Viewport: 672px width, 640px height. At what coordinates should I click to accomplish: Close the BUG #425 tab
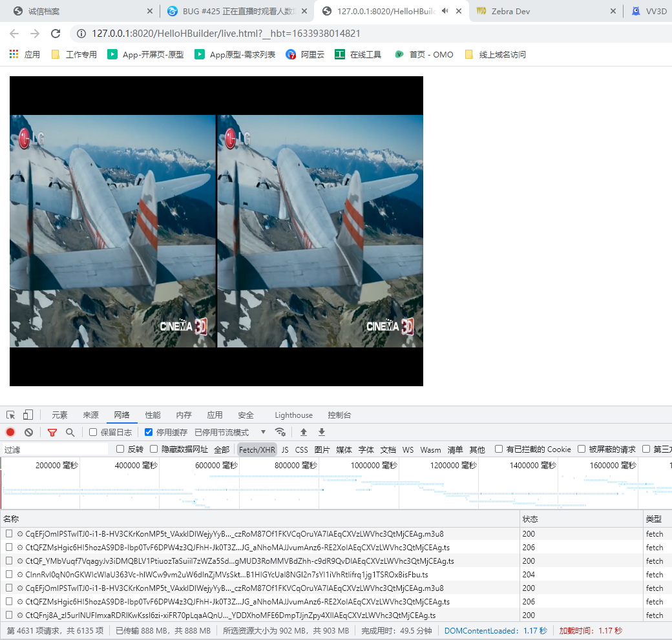304,11
